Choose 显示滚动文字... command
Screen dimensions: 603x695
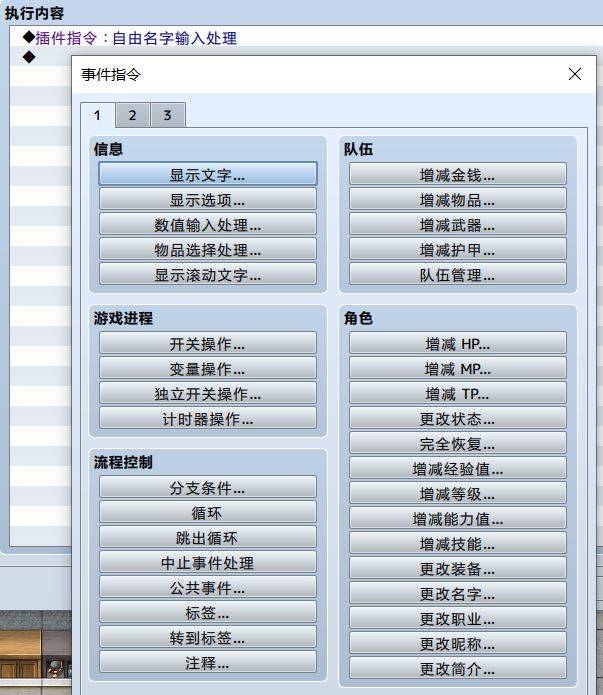[208, 274]
